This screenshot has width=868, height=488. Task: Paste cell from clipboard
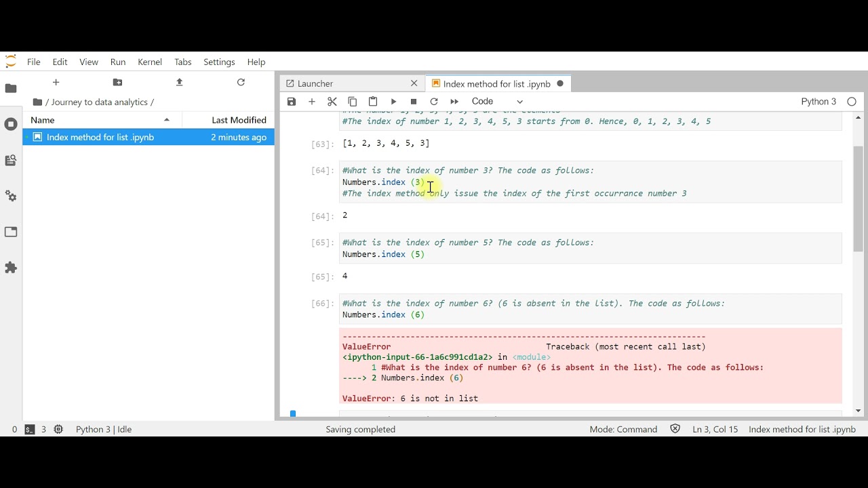[373, 102]
